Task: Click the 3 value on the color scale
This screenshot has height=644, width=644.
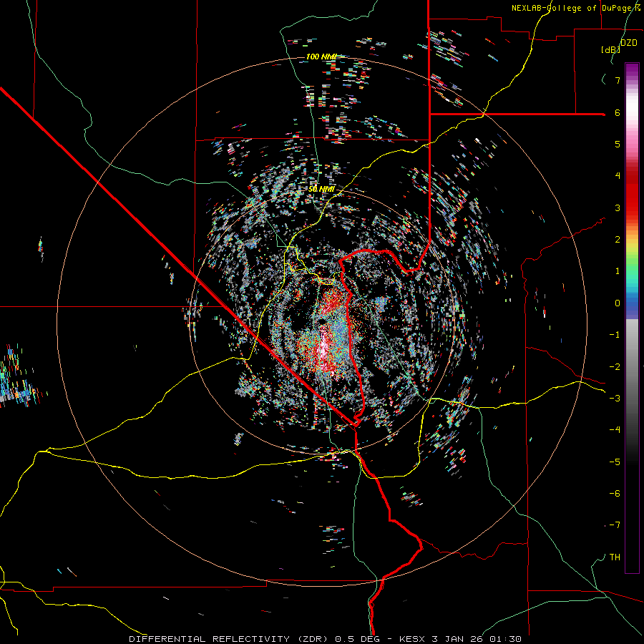Action: tap(618, 208)
